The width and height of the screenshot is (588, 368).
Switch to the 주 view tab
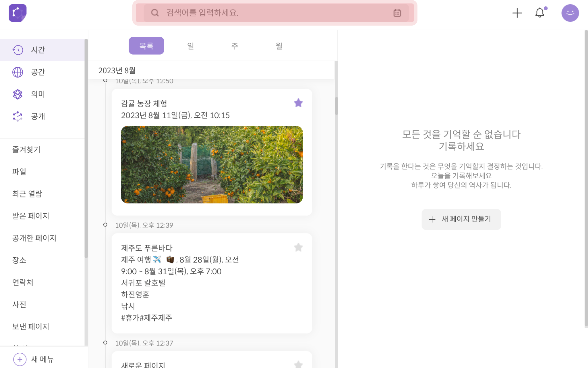(x=235, y=46)
